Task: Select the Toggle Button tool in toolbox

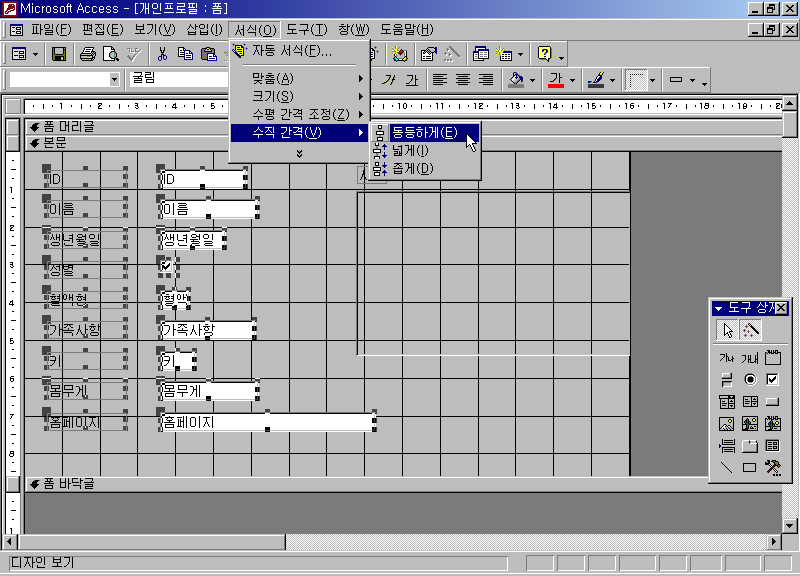Action: (x=727, y=380)
